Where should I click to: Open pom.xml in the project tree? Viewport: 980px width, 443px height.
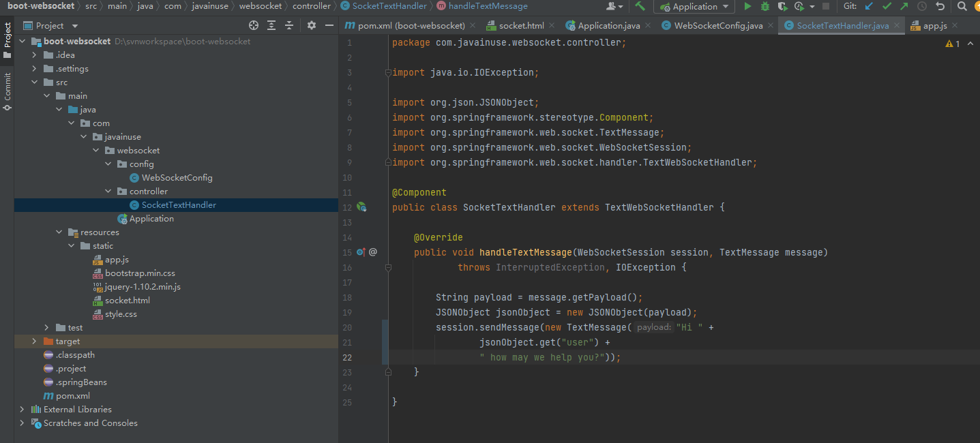tap(72, 396)
